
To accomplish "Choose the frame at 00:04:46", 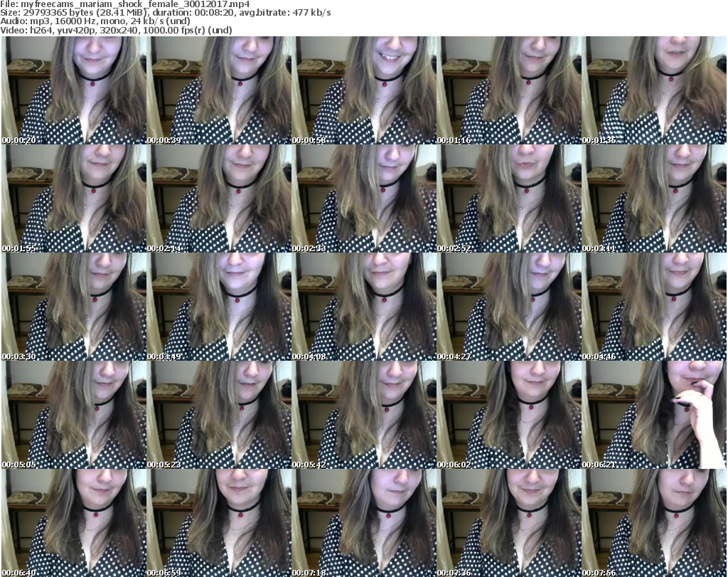I will (x=654, y=307).
